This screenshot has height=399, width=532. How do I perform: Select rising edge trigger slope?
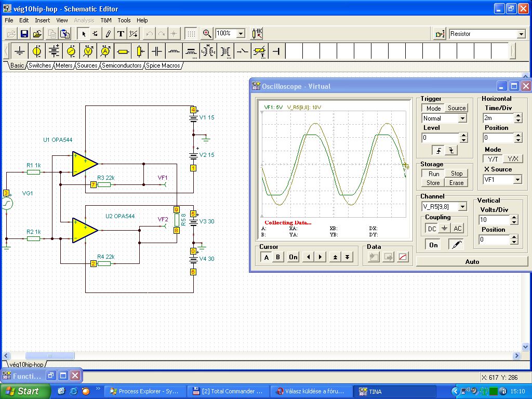coord(438,150)
